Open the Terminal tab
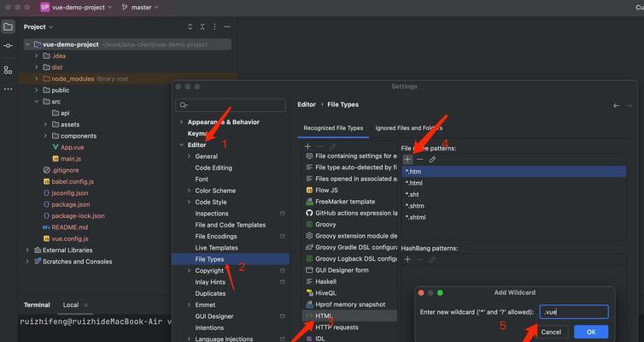This screenshot has width=644, height=342. (37, 304)
